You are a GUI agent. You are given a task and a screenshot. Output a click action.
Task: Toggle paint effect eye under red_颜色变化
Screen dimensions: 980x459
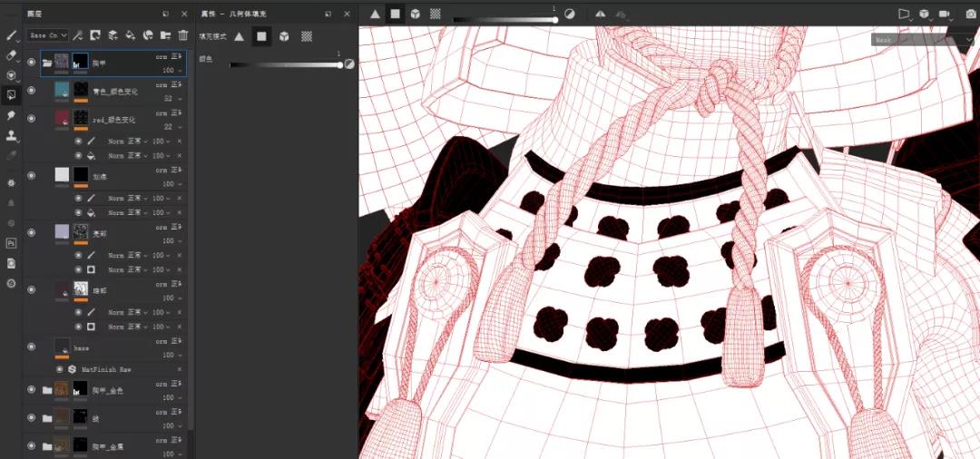[x=78, y=142]
